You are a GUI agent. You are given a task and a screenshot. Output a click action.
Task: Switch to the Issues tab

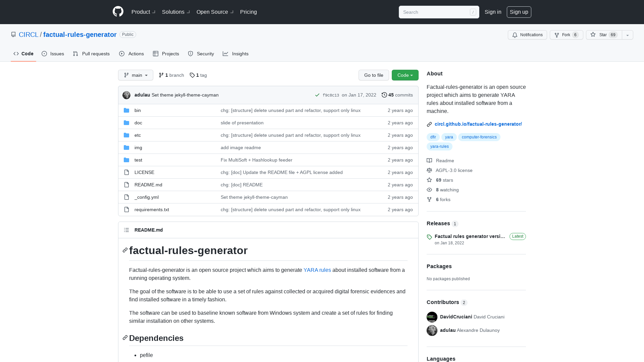[53, 54]
